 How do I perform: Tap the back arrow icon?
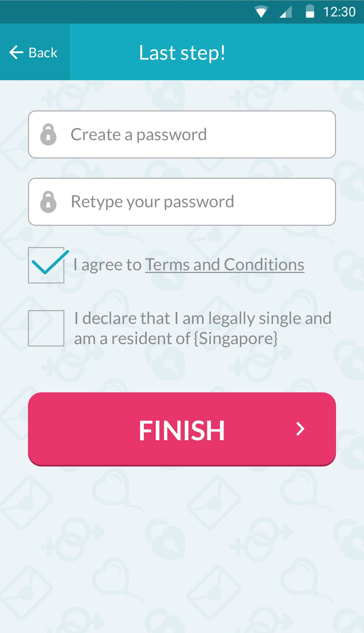click(x=16, y=53)
